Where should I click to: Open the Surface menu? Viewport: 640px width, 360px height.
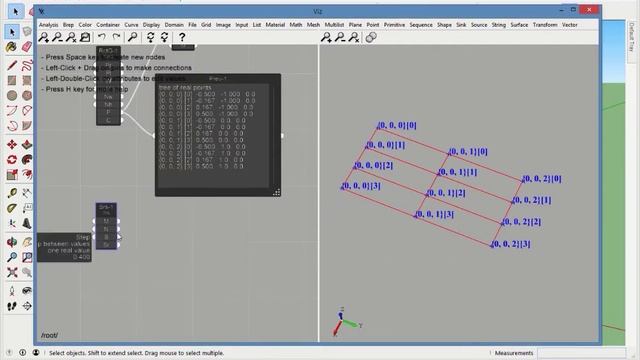[x=519, y=25]
